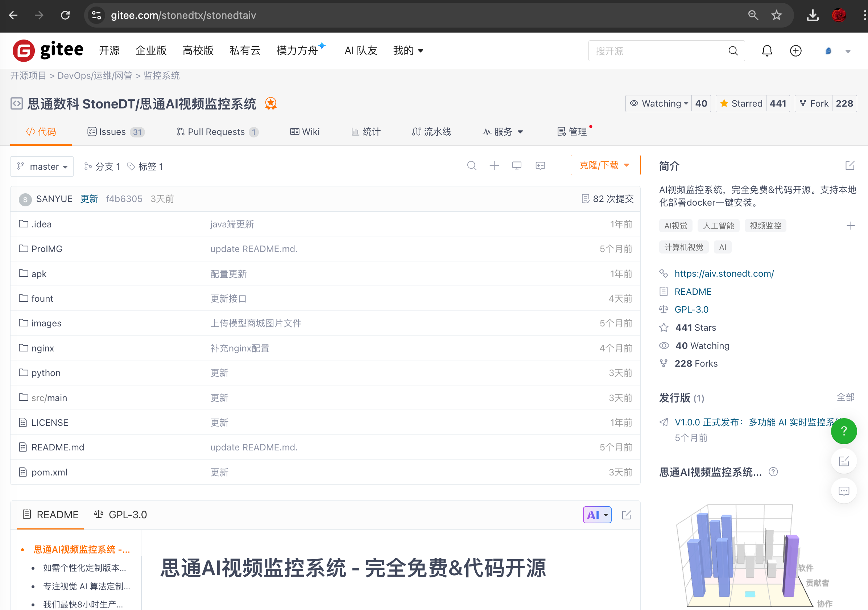868x610 pixels.
Task: Expand the master branch selector
Action: click(42, 166)
